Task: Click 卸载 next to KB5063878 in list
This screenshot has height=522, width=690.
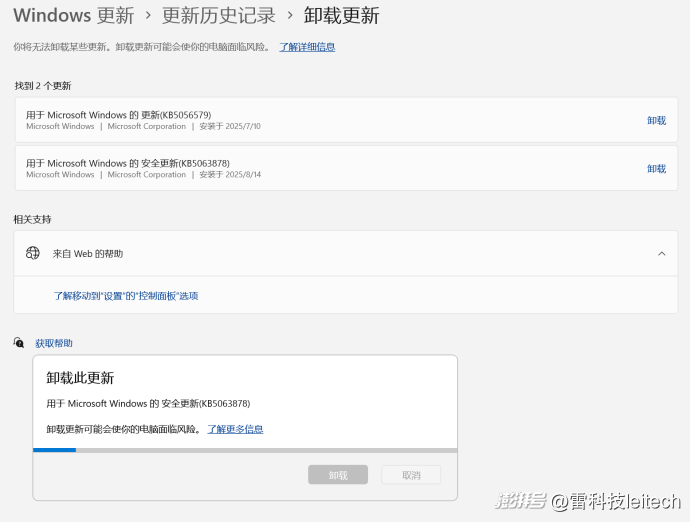Action: point(656,168)
